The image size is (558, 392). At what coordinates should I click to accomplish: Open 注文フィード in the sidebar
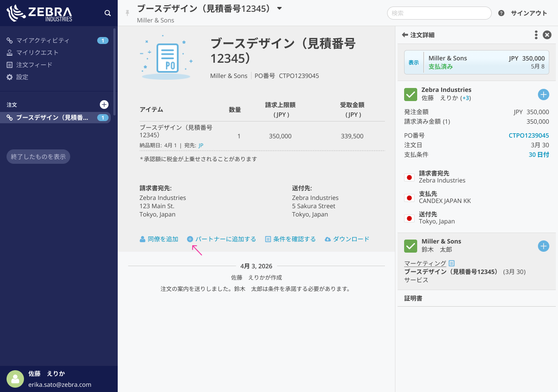tap(34, 65)
